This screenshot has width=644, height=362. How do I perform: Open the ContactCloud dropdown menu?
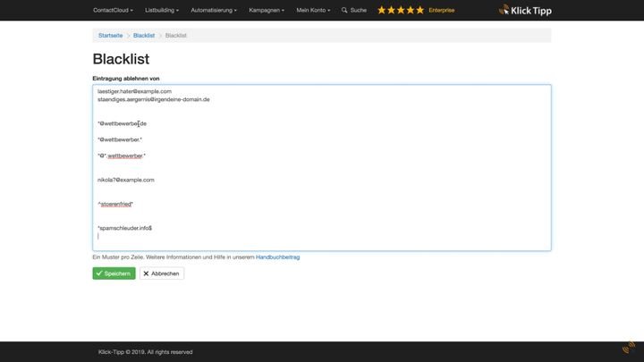(113, 10)
